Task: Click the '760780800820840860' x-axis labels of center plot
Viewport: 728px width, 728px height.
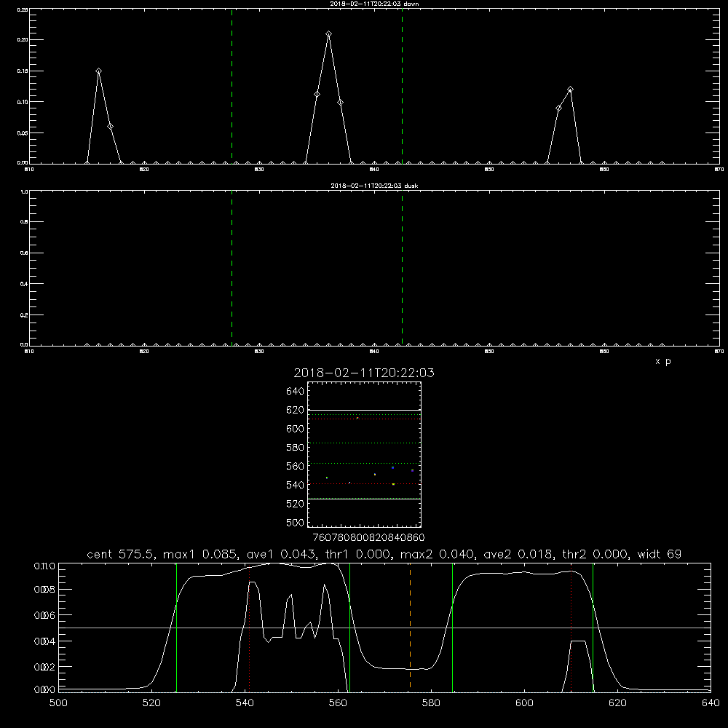Action: click(x=368, y=537)
